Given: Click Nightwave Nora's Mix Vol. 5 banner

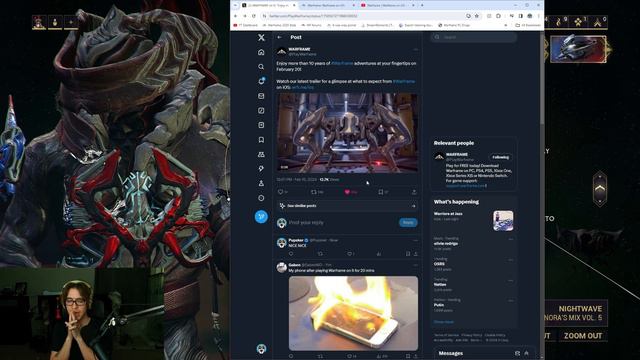Looking at the screenshot, I should pos(576,313).
